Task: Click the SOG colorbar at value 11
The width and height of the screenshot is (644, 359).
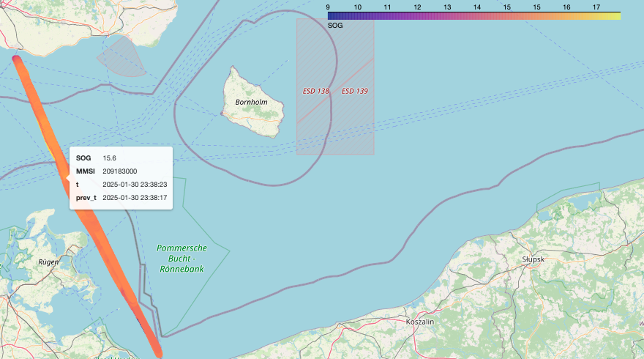Action: (x=387, y=16)
